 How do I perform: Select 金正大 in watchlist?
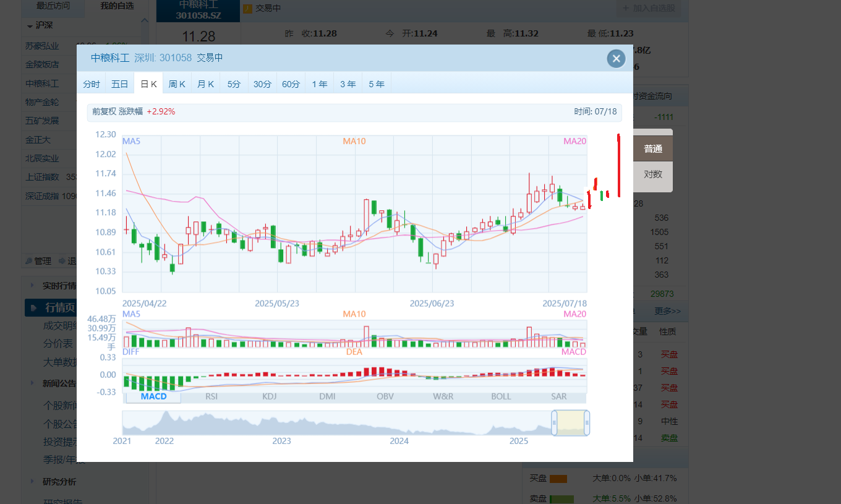pyautogui.click(x=38, y=140)
